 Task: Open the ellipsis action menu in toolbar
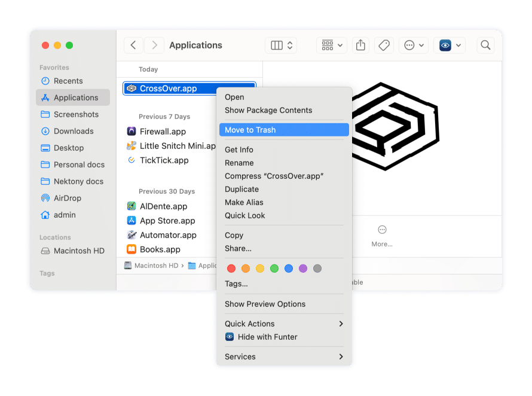[414, 45]
